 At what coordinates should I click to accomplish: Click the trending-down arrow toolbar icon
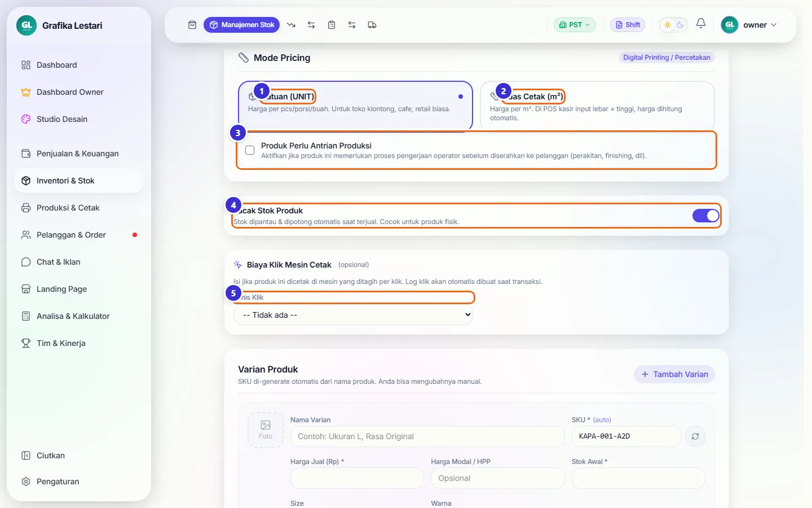pos(291,25)
